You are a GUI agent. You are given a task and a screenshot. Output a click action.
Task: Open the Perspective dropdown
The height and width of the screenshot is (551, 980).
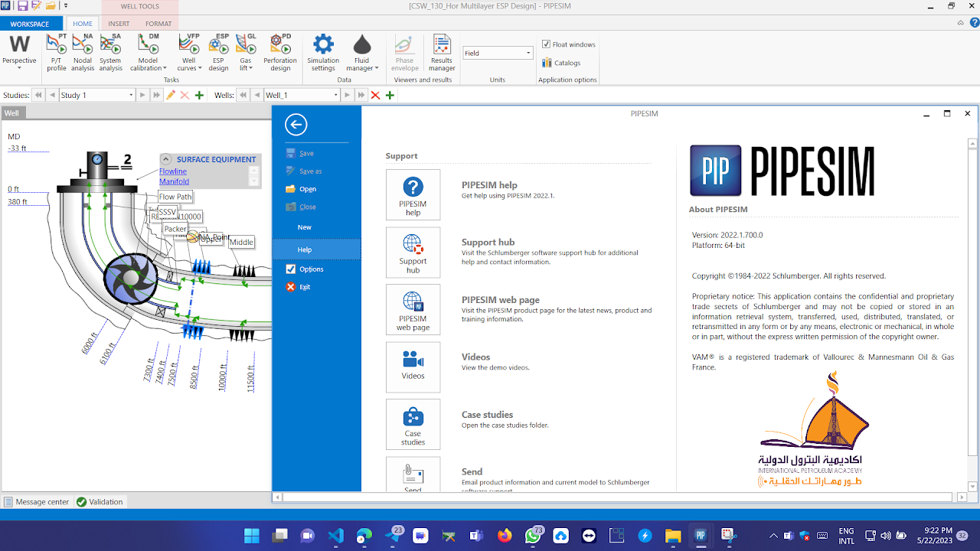point(19,53)
